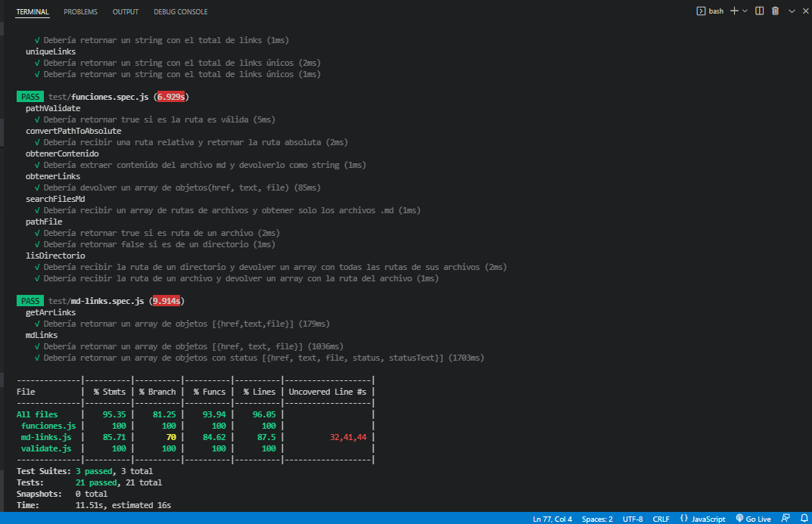This screenshot has width=812, height=524.
Task: Click Ln 77, Col 4 in status bar
Action: point(552,519)
